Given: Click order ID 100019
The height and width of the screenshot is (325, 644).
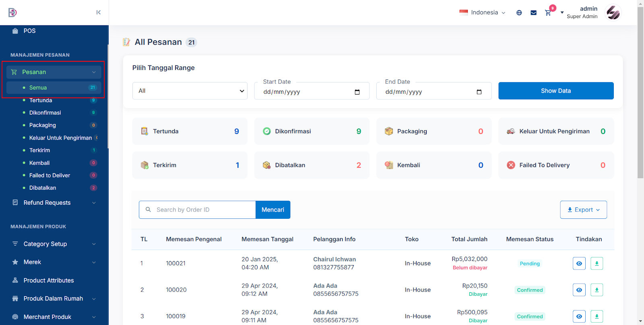Looking at the screenshot, I should [x=176, y=317].
